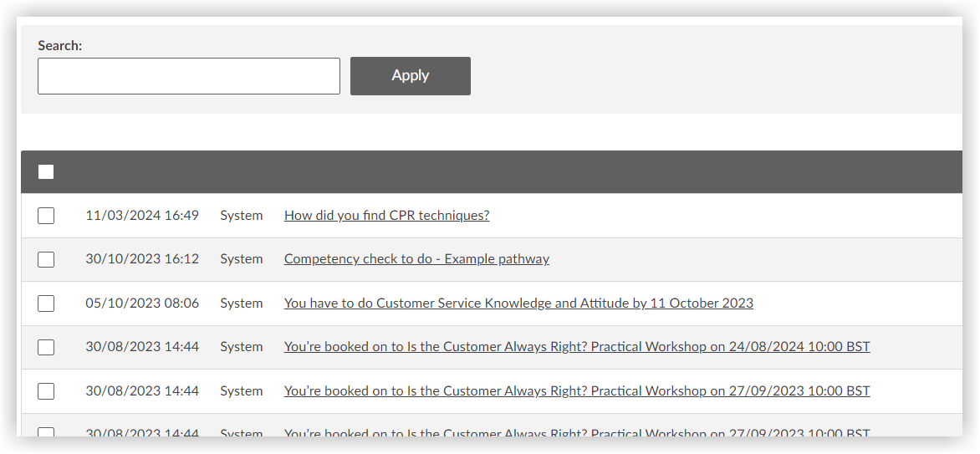Click the date 05/10/2023 08:06
This screenshot has width=980, height=454.
click(x=142, y=304)
